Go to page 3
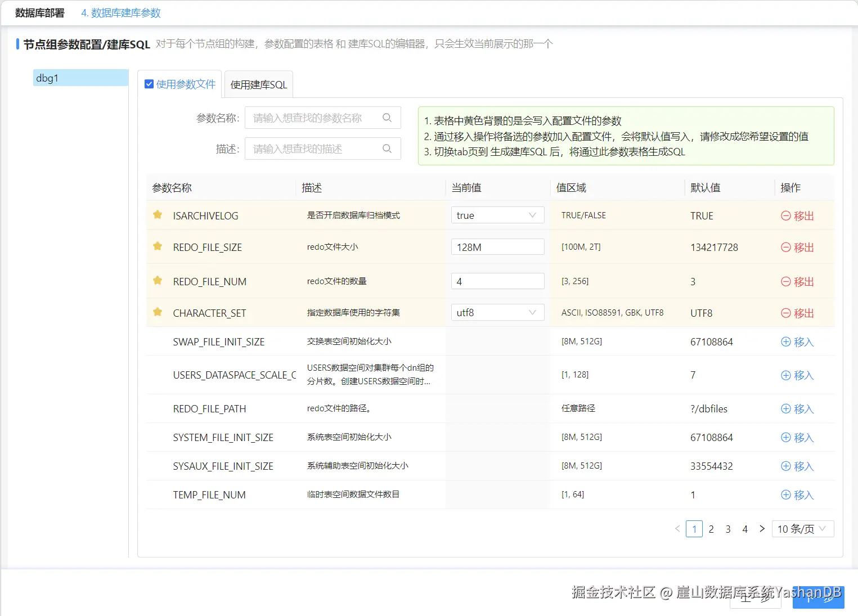This screenshot has width=858, height=616. (728, 529)
